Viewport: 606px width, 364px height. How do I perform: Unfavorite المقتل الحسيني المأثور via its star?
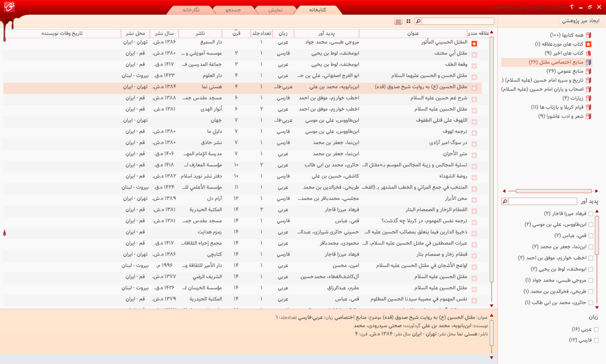coord(474,44)
